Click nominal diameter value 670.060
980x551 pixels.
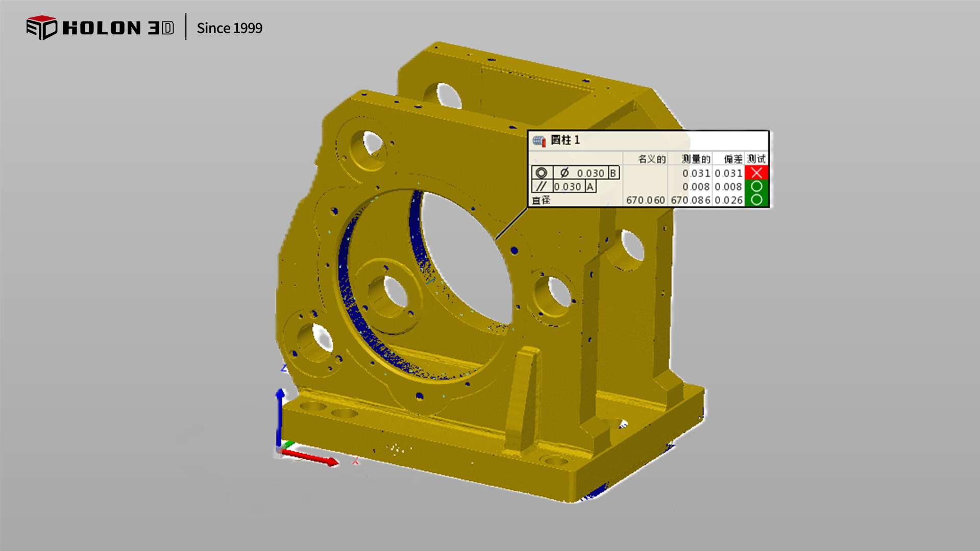coord(645,201)
